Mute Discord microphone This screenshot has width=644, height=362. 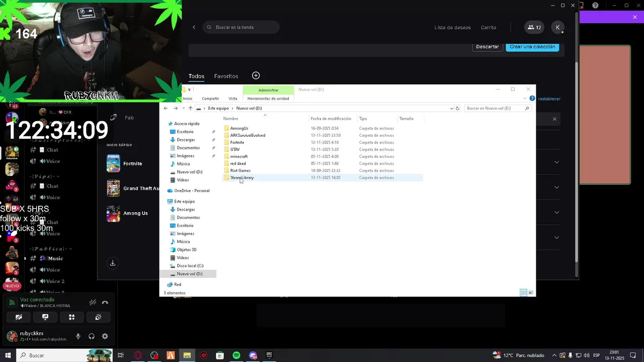coord(78,336)
